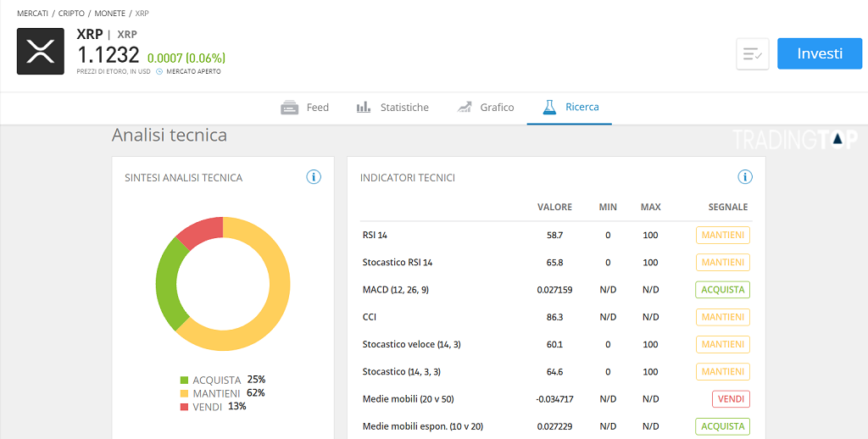Open info icon for Sintesi Analisi Tecnica
868x439 pixels.
coord(314,177)
